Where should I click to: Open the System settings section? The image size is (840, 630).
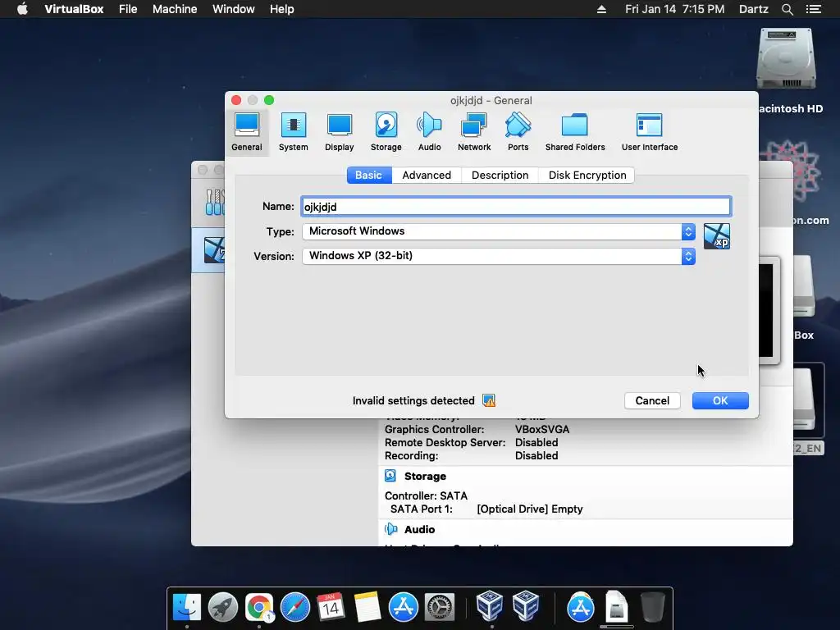click(x=293, y=132)
